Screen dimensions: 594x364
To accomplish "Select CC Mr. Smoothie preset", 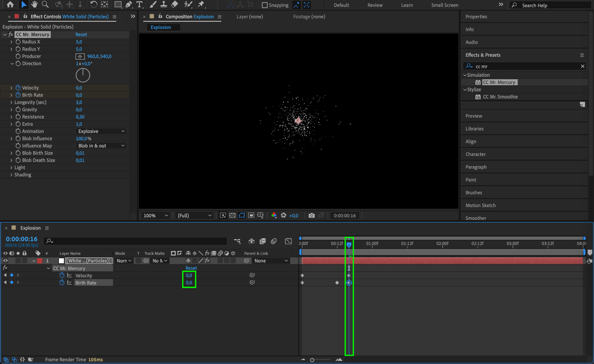I will click(x=500, y=97).
